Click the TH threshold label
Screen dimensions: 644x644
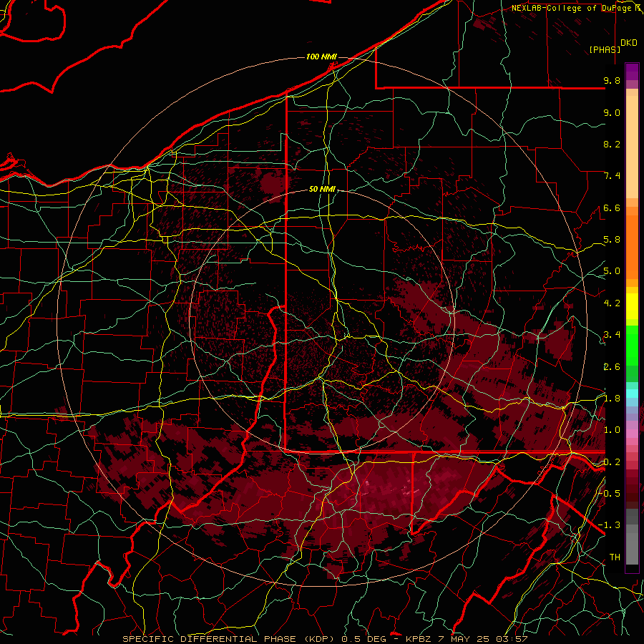coord(615,557)
